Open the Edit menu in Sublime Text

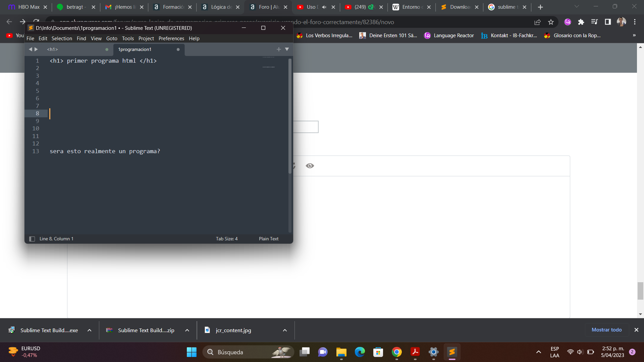coord(43,39)
